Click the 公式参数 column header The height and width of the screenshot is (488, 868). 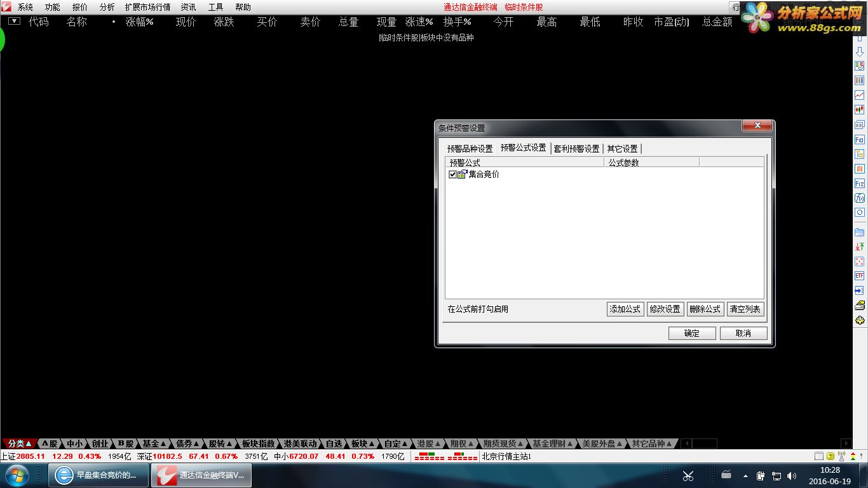click(x=652, y=163)
